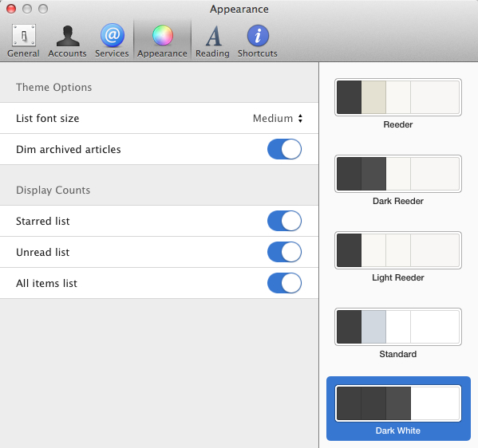
Task: Open the Reading preferences pane
Action: [x=212, y=41]
